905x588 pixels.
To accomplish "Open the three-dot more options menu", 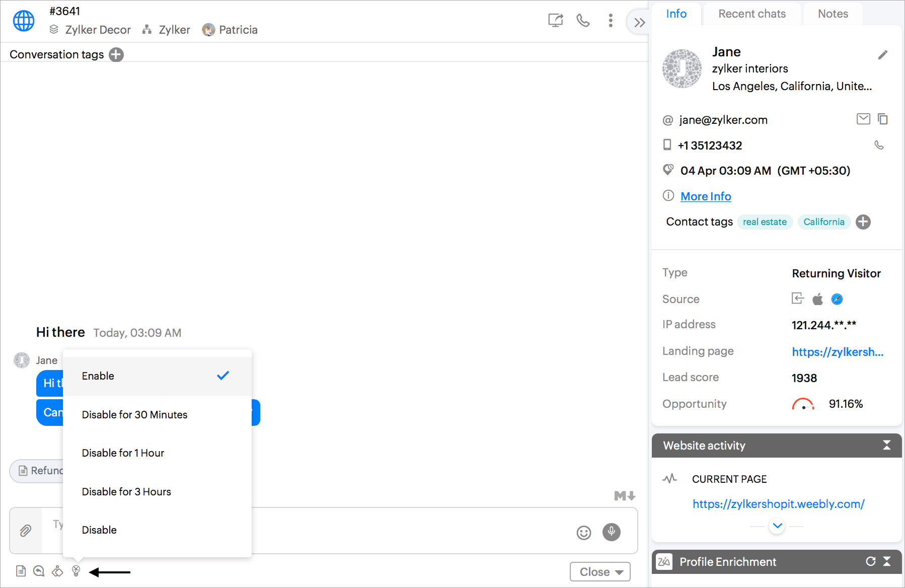I will 611,20.
